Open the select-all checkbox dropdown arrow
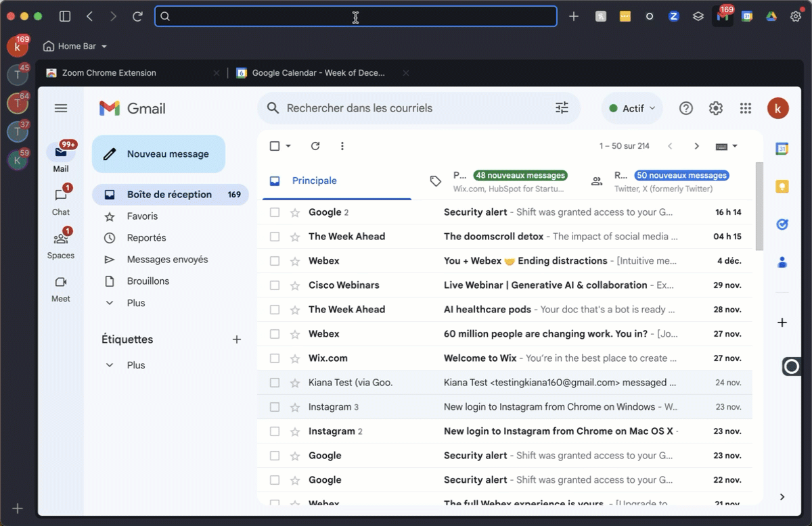The height and width of the screenshot is (526, 812). 288,146
